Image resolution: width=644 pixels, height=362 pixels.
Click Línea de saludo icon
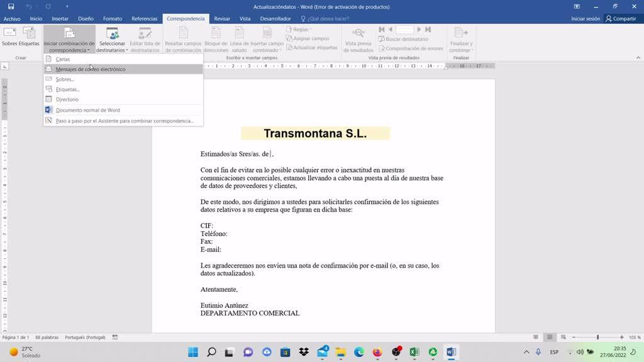click(x=239, y=40)
